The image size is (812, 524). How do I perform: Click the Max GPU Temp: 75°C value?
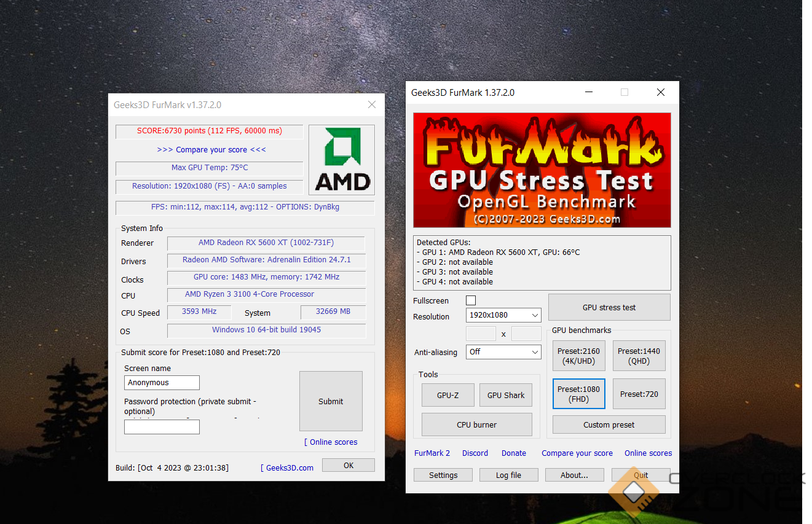coord(210,168)
